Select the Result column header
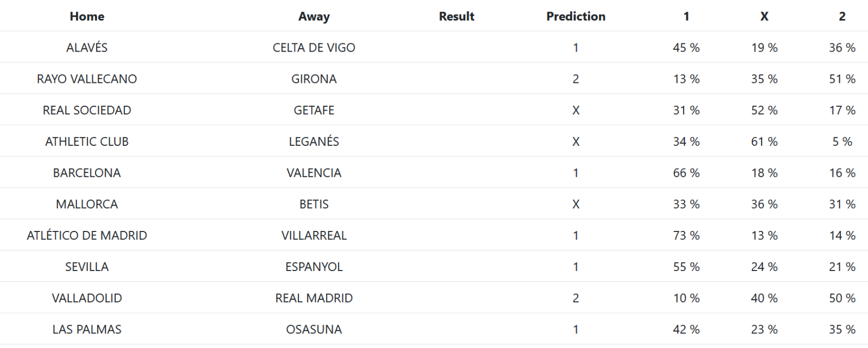Image resolution: width=868 pixels, height=348 pixels. pyautogui.click(x=456, y=16)
